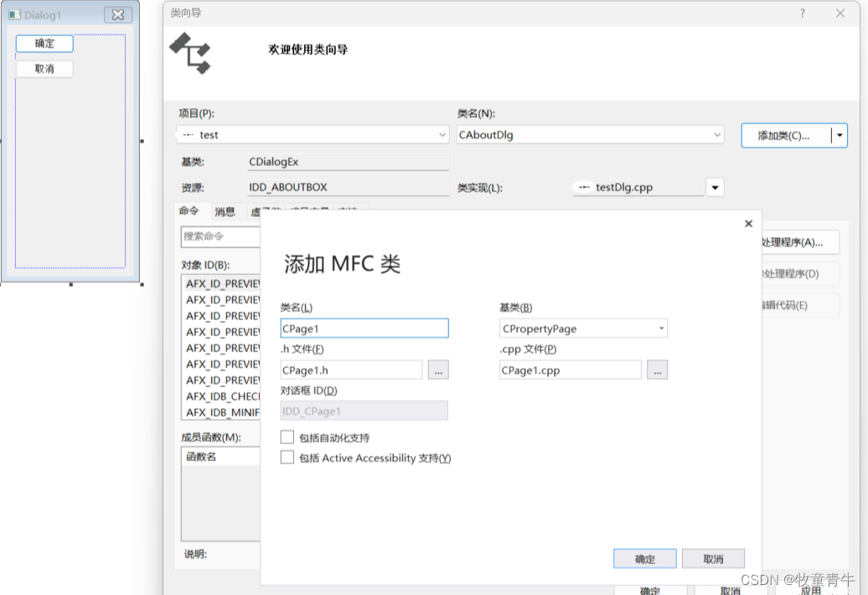Click 确定 button in Dialog1 preview
868x595 pixels.
tap(44, 44)
